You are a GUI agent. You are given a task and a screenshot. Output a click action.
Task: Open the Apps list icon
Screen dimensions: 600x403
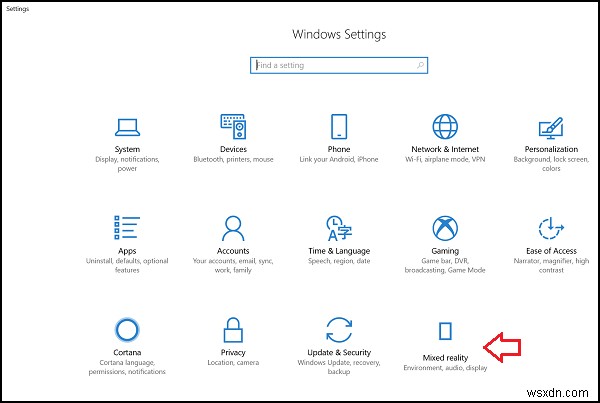126,228
